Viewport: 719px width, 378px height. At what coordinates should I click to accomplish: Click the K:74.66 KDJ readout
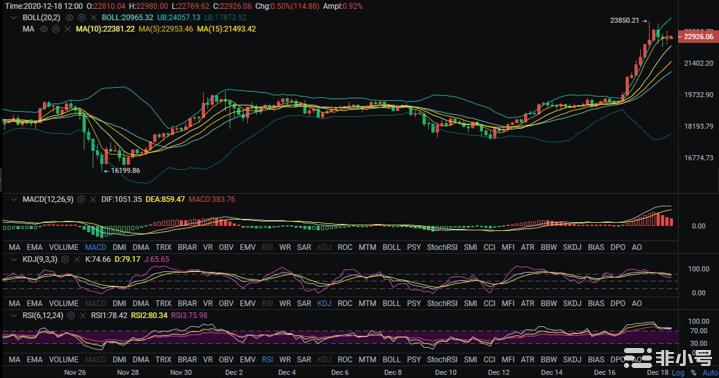click(x=98, y=259)
